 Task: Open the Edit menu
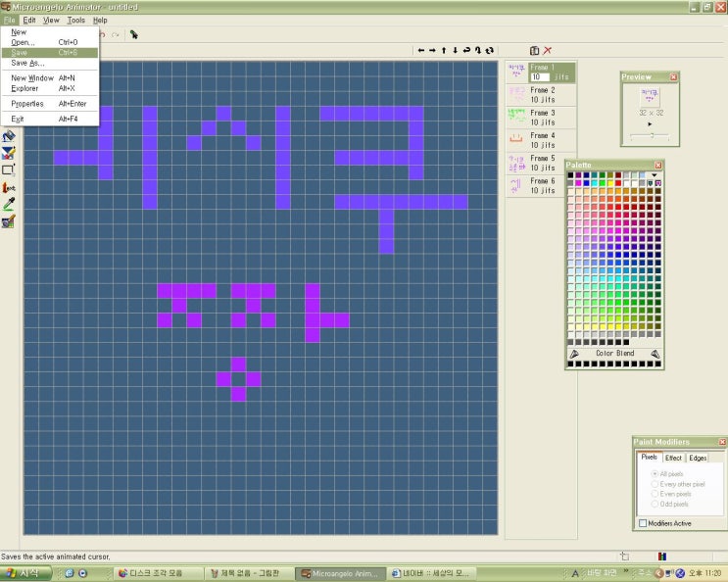point(29,20)
